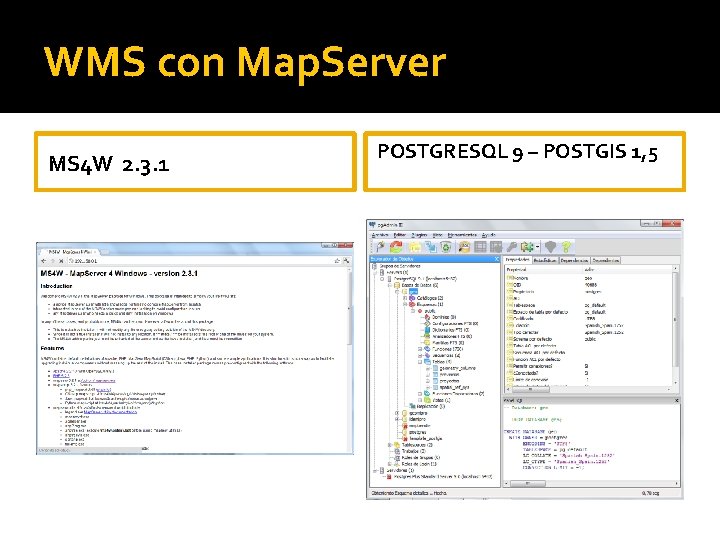Open the Editar menu in pgAdmin
The height and width of the screenshot is (540, 720).
400,235
